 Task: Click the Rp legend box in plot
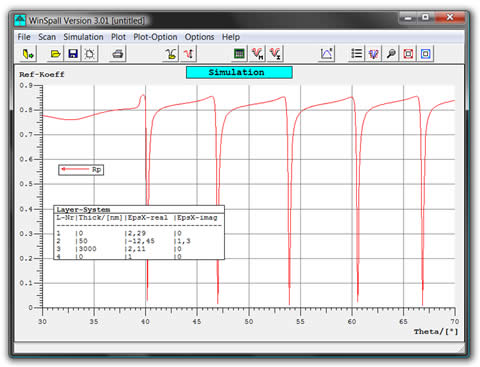point(81,170)
